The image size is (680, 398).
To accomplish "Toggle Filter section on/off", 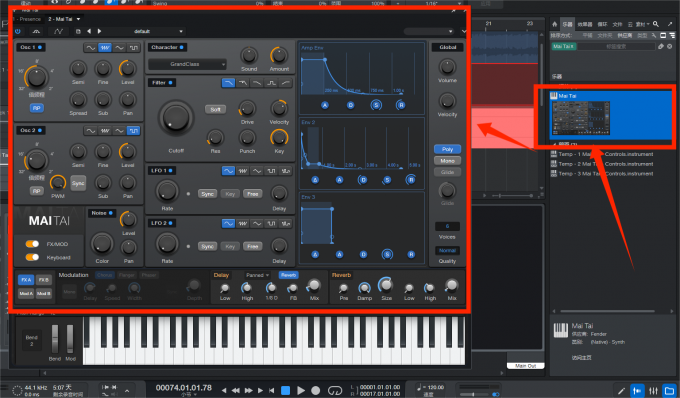I will (170, 82).
